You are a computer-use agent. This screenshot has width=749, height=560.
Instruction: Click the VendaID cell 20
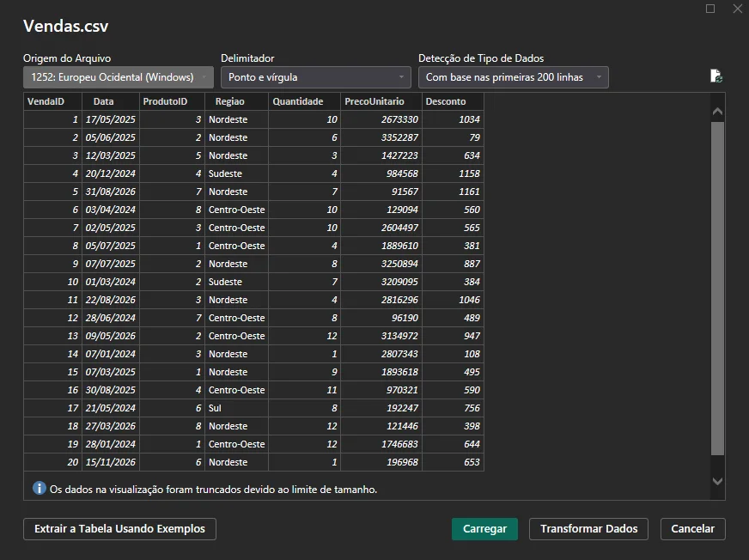[x=52, y=462]
